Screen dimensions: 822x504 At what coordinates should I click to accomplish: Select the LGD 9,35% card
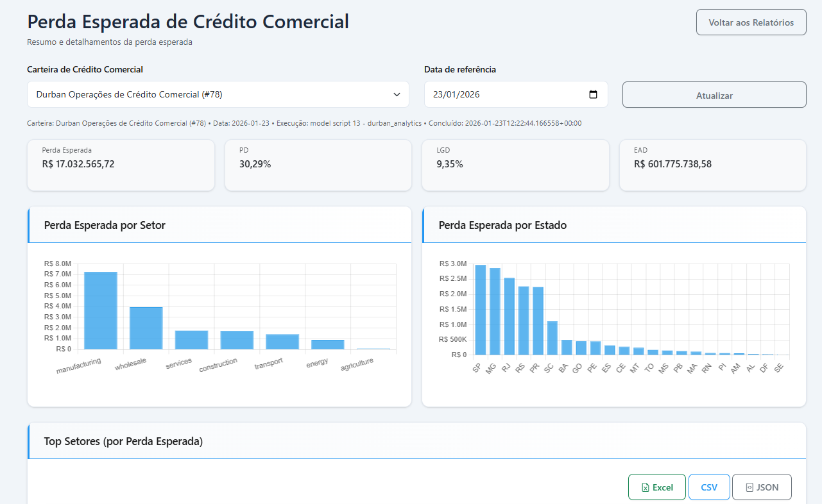click(x=515, y=165)
